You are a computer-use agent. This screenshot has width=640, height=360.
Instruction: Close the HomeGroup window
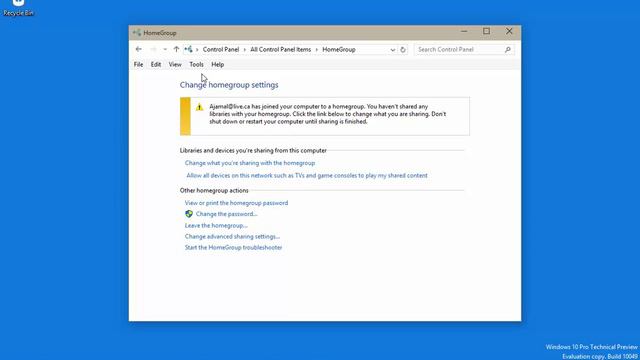coord(509,31)
